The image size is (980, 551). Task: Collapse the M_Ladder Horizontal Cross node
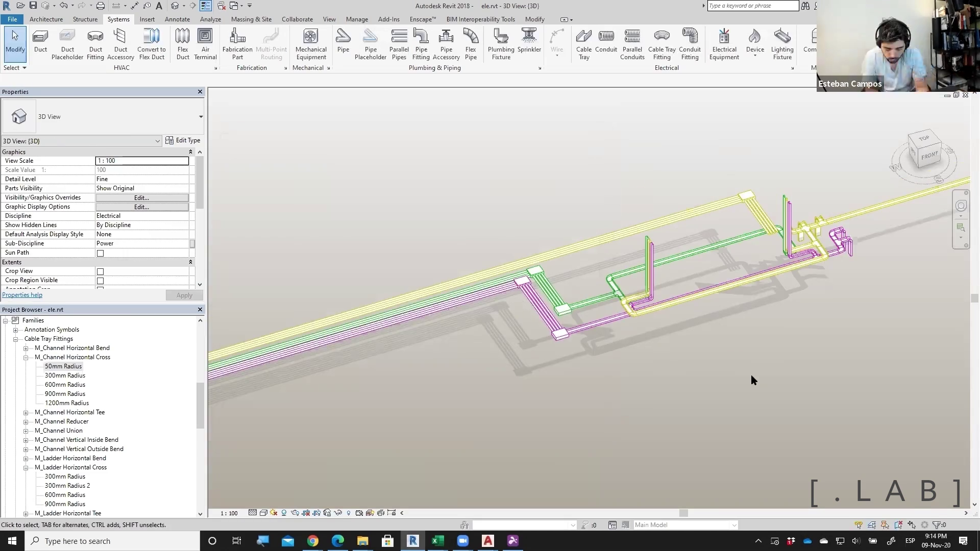click(x=26, y=467)
